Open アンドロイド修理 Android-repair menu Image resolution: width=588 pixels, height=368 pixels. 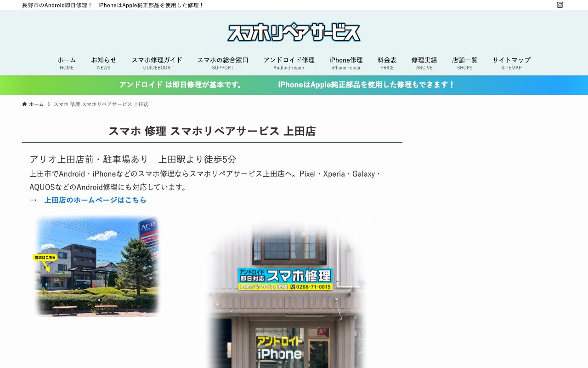(x=289, y=63)
